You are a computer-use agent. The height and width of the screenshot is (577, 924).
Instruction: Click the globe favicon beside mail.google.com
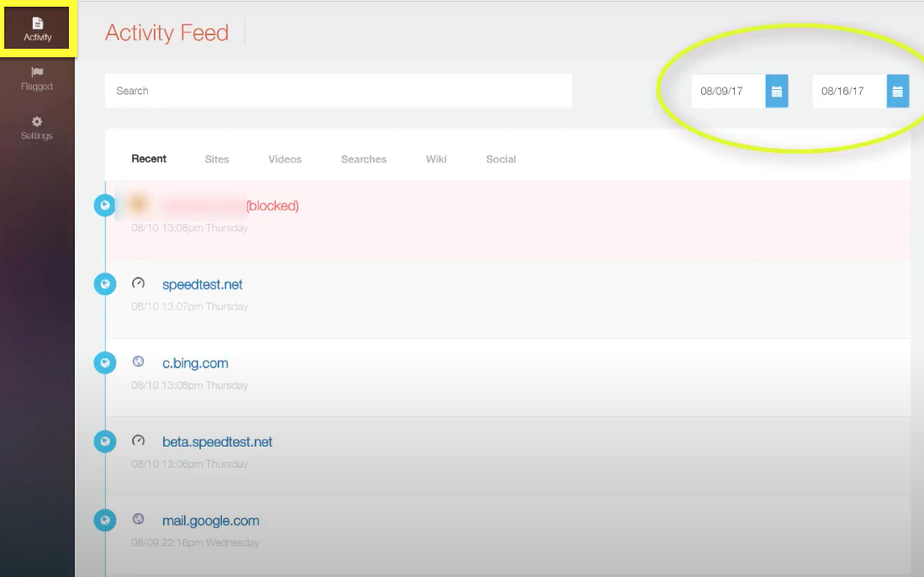139,519
